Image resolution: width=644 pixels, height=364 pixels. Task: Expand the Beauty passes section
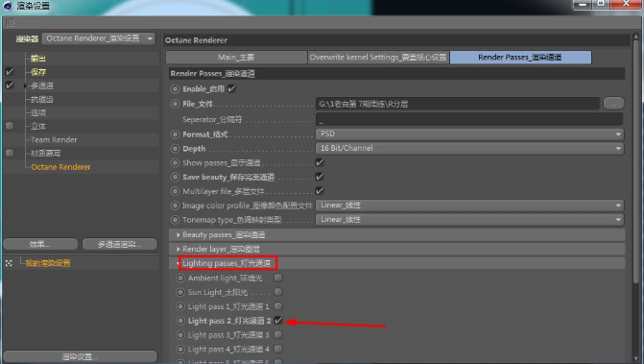(x=179, y=235)
